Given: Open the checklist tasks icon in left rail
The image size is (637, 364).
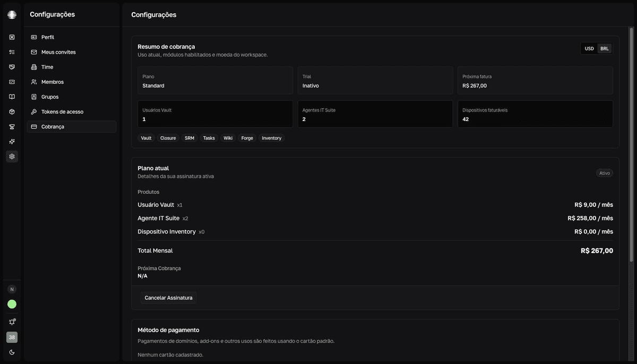Looking at the screenshot, I should click(x=12, y=52).
